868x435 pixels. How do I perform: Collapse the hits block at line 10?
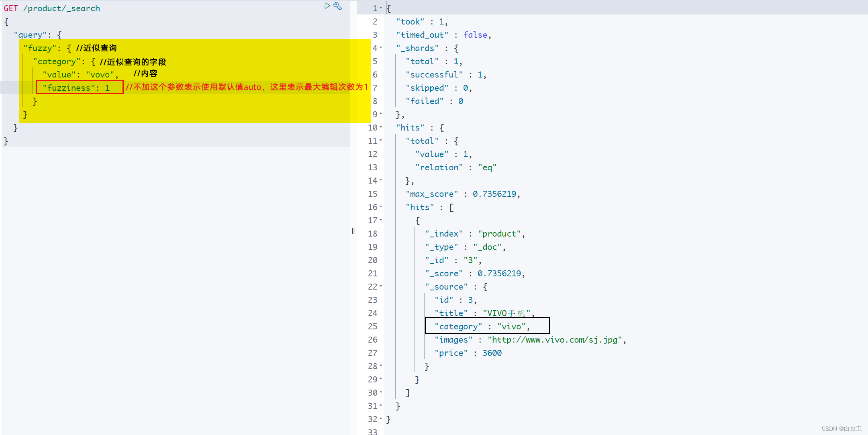[x=381, y=127]
